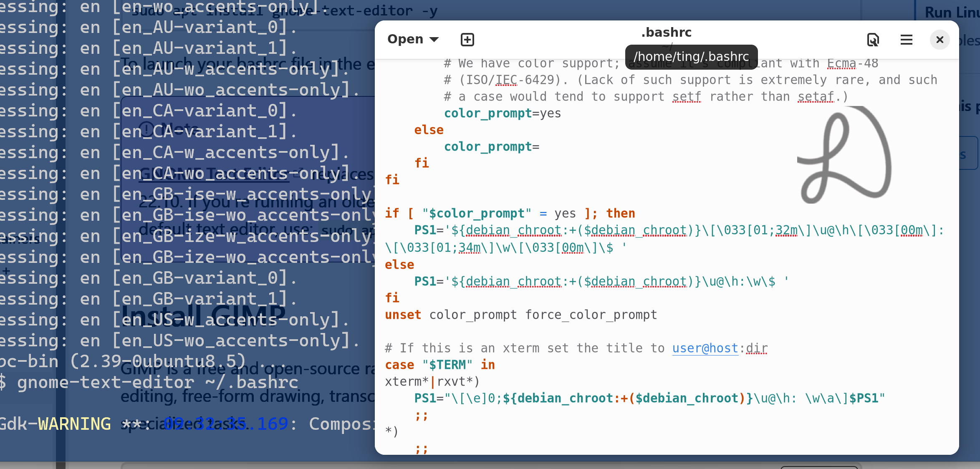This screenshot has width=980, height=469.
Task: Place cursor on color_prompt=yes line
Action: 502,113
